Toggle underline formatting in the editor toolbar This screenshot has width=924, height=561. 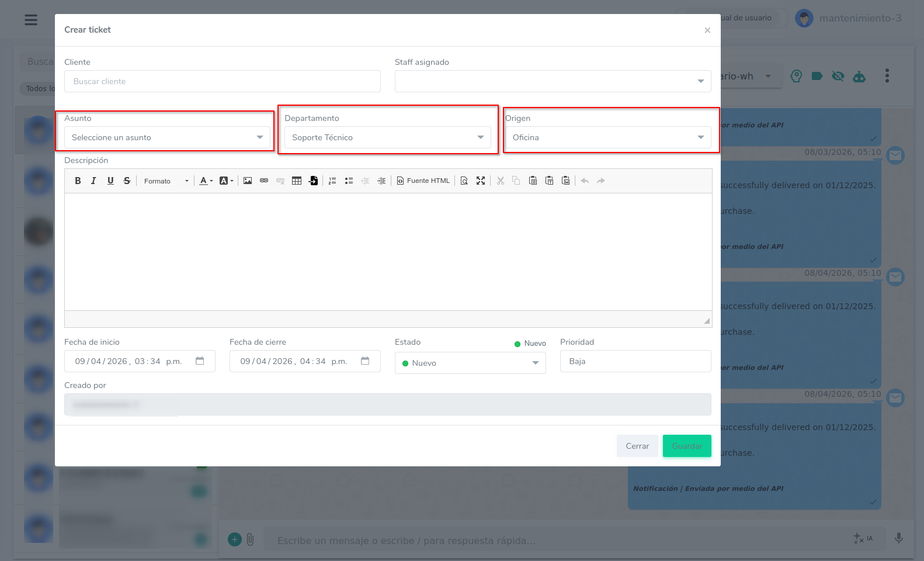click(110, 181)
